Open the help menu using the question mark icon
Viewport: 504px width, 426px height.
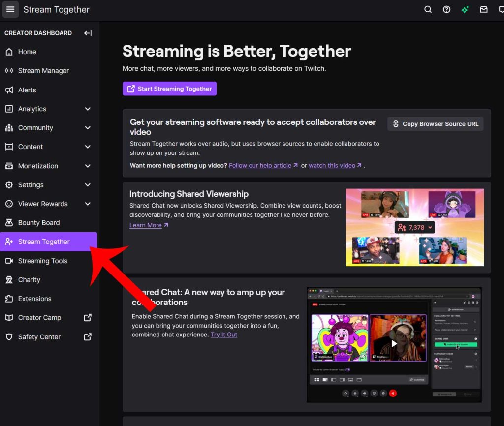(446, 9)
